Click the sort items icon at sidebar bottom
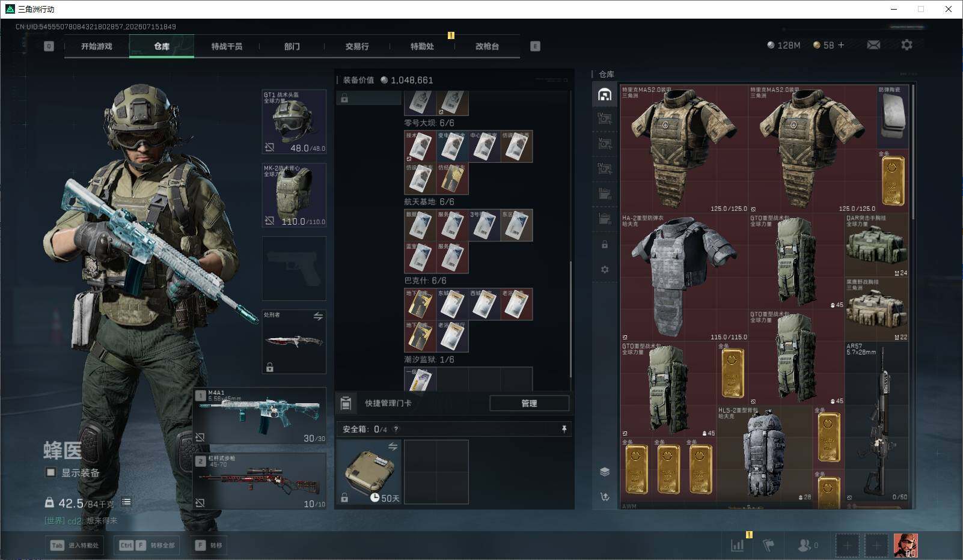The image size is (963, 560). 605,496
